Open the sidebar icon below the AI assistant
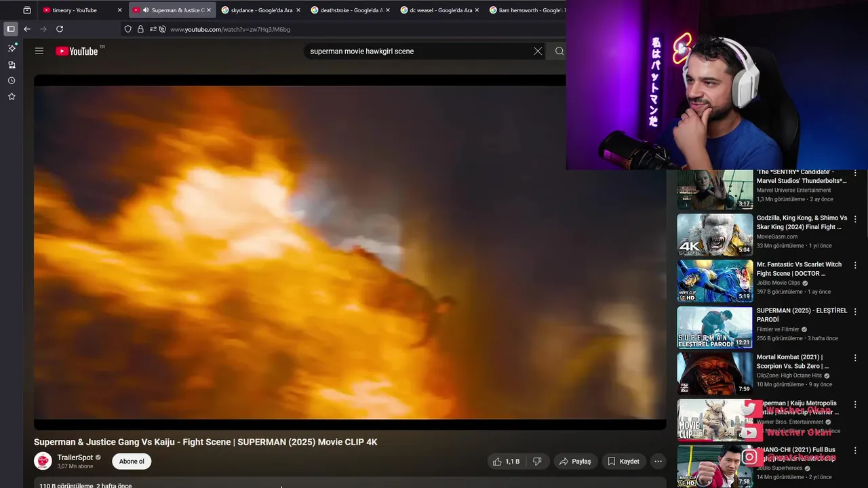The image size is (868, 488). [x=12, y=65]
